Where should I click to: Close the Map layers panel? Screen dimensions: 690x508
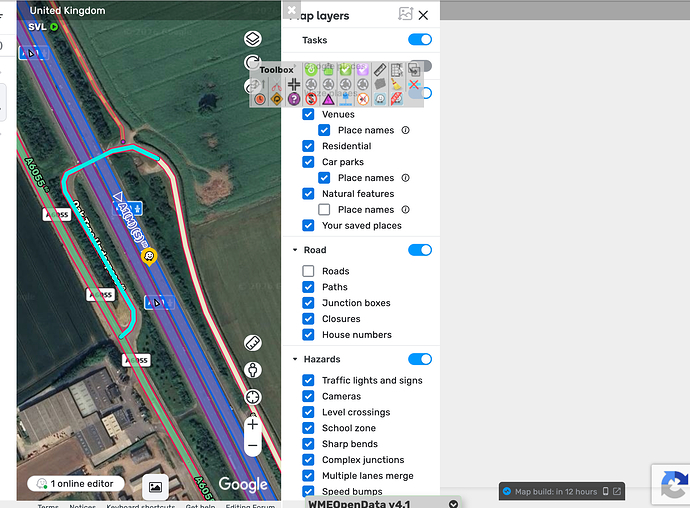(x=423, y=15)
